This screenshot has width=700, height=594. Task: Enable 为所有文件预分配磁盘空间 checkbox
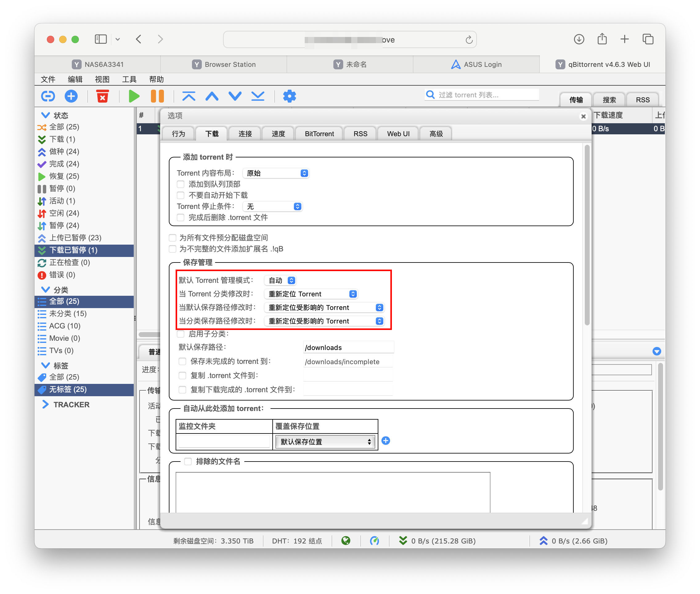click(x=173, y=238)
